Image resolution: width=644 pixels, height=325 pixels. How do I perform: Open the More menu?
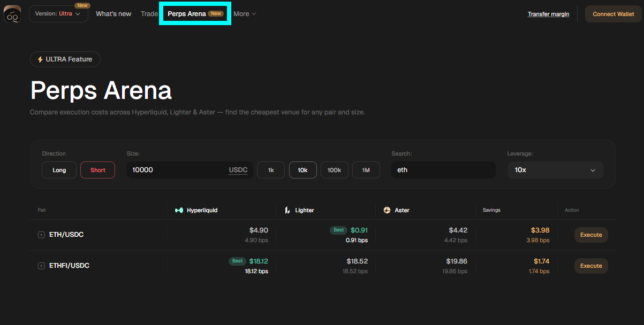coord(245,14)
